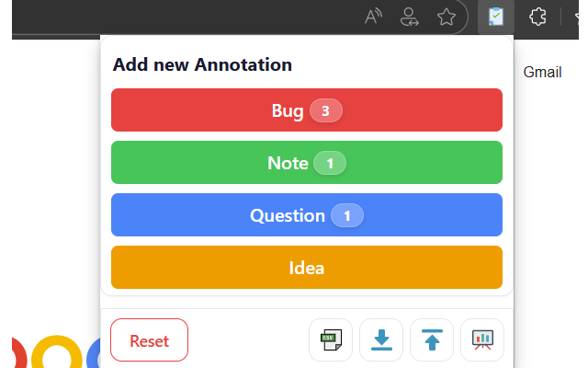Click the CSV export icon
This screenshot has height=368, width=588.
pyautogui.click(x=331, y=339)
